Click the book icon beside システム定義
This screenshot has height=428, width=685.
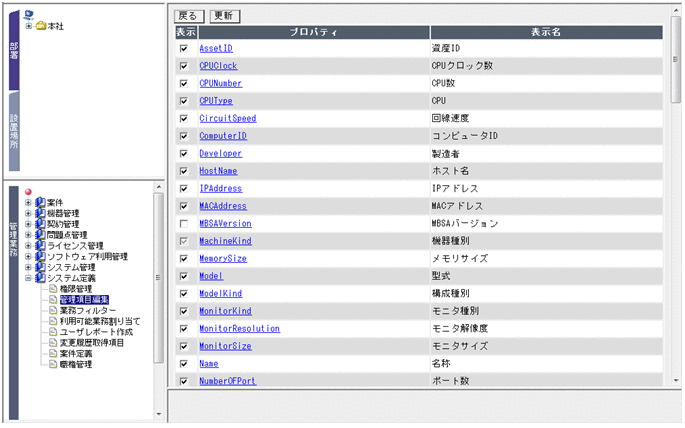point(40,278)
